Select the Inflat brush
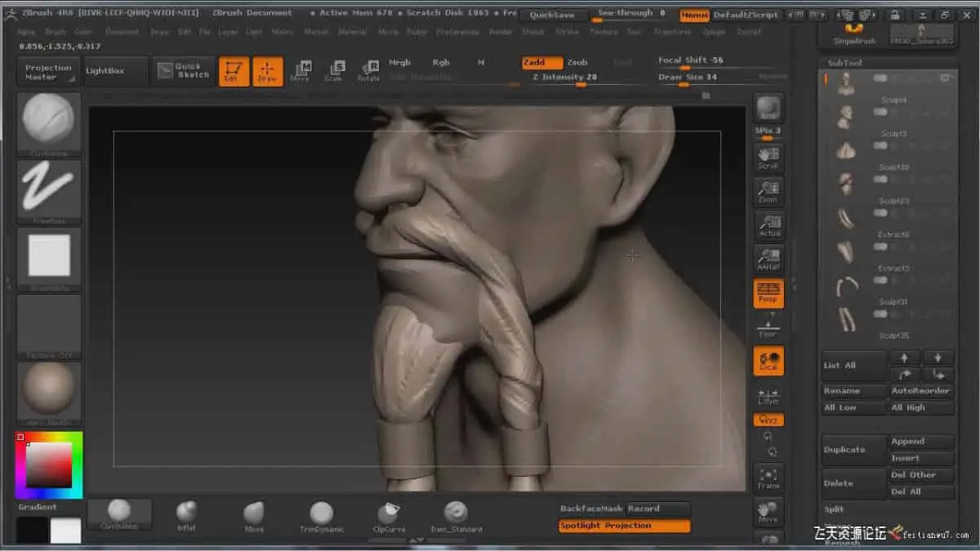980x551 pixels. (x=186, y=516)
